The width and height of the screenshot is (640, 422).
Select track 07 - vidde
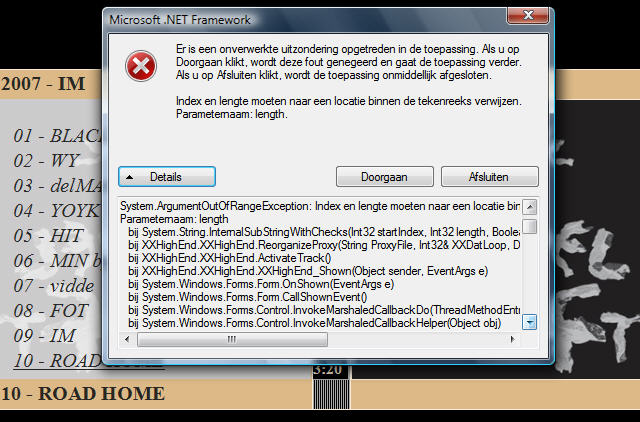point(53,285)
